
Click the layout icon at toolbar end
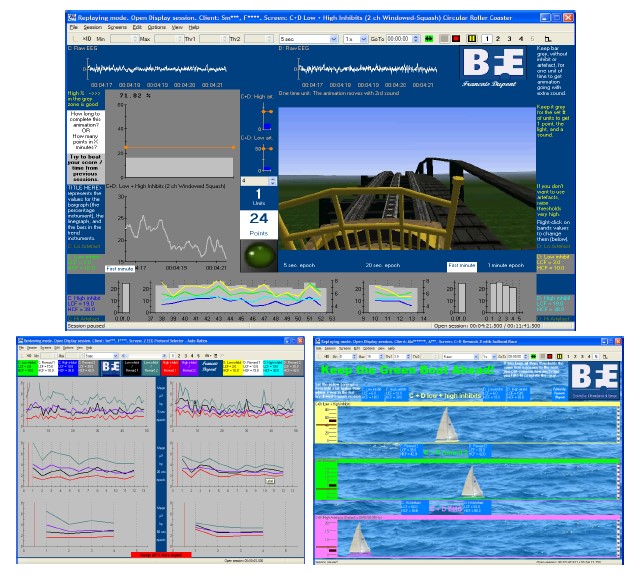pyautogui.click(x=548, y=39)
